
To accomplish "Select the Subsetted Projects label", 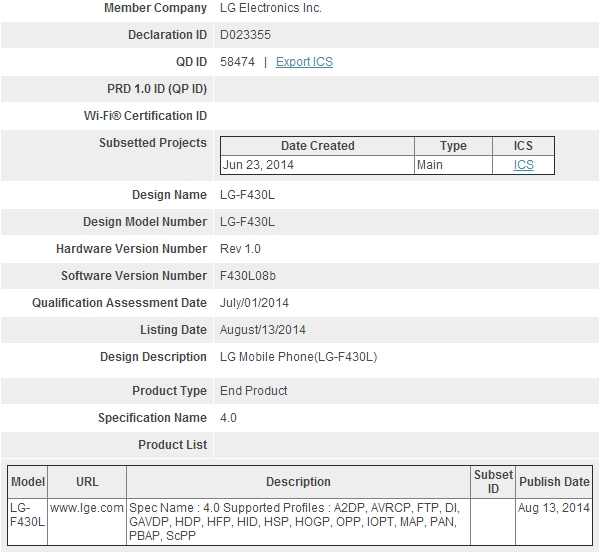I will point(153,143).
